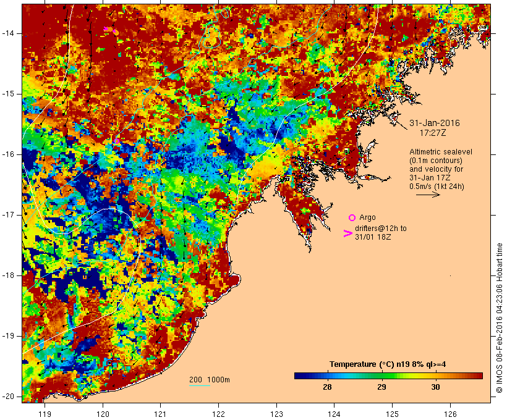Click the '-16' latitude axis label
The image size is (507, 420).
(x=7, y=154)
